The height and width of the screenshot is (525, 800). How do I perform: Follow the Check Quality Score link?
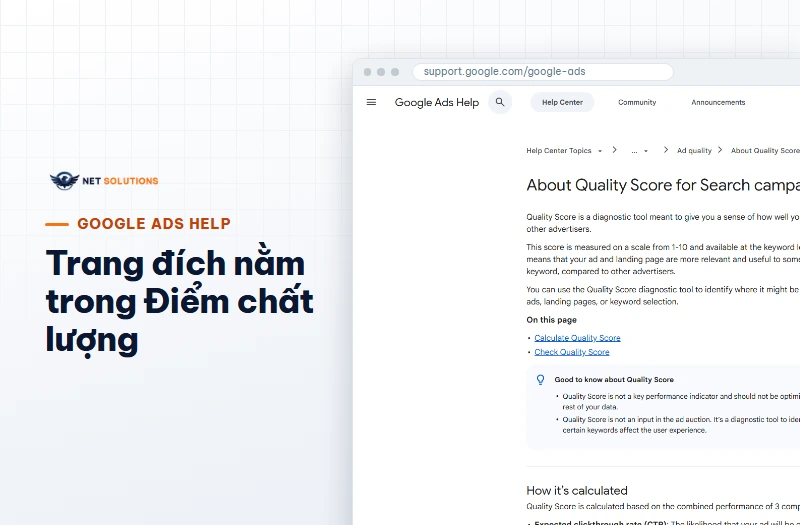click(x=571, y=352)
